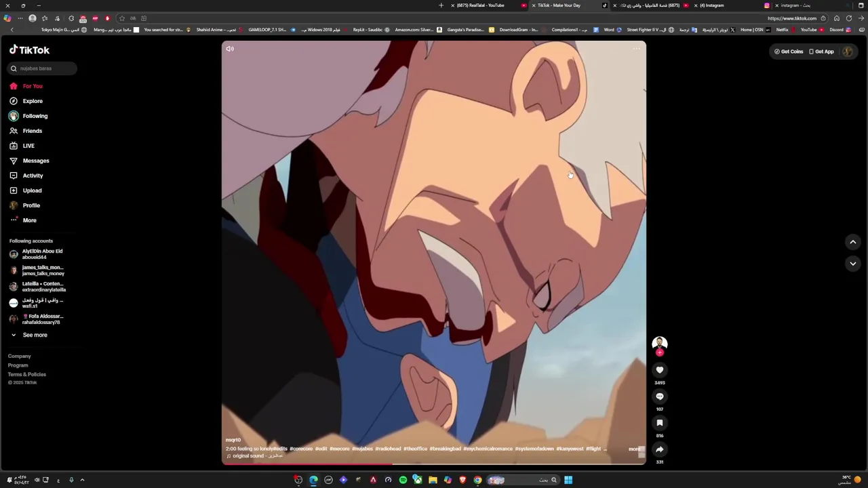Expand the Company footer section
The height and width of the screenshot is (488, 868).
point(19,356)
